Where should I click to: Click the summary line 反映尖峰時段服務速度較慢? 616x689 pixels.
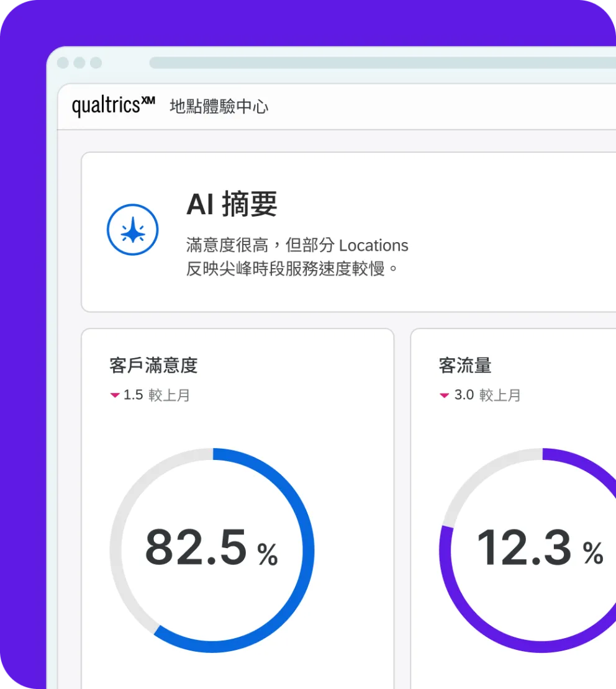click(292, 269)
